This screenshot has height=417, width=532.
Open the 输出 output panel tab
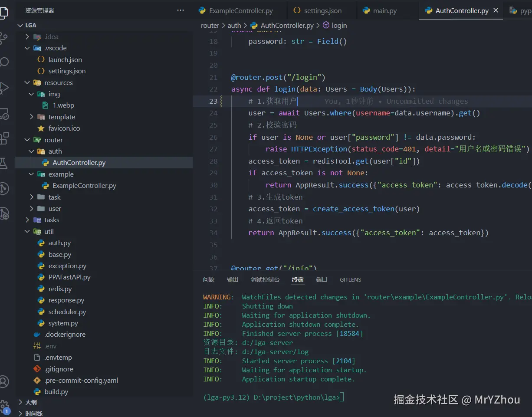[233, 279]
